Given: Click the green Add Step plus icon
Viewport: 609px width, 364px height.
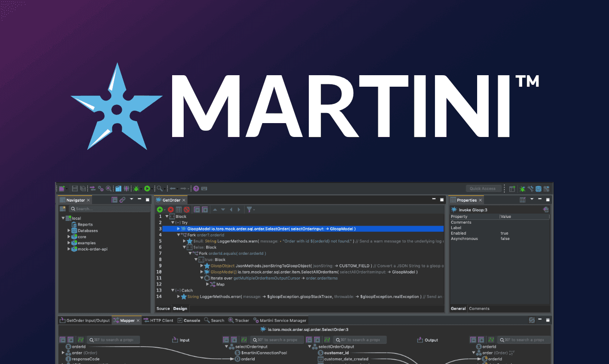Looking at the screenshot, I should click(160, 209).
